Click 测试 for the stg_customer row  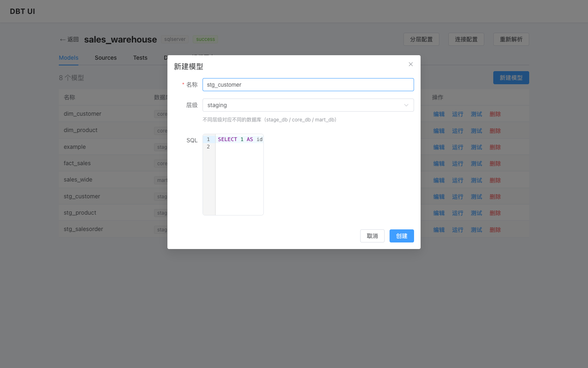477,197
